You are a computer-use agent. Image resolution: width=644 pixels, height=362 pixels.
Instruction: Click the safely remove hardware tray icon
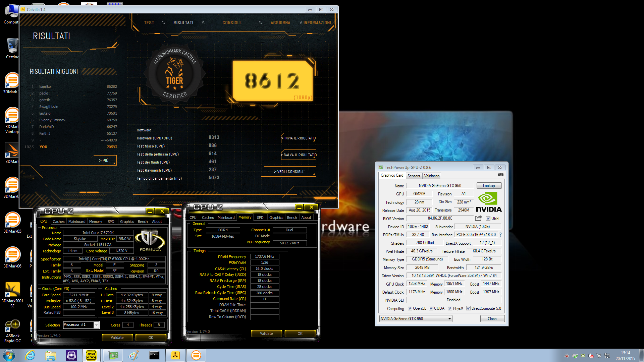click(x=575, y=356)
